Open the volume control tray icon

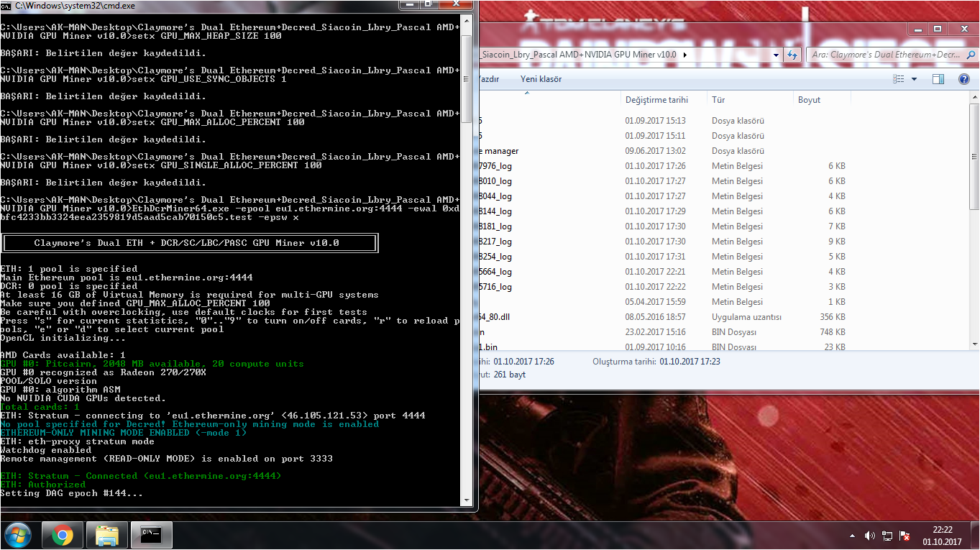(x=870, y=536)
